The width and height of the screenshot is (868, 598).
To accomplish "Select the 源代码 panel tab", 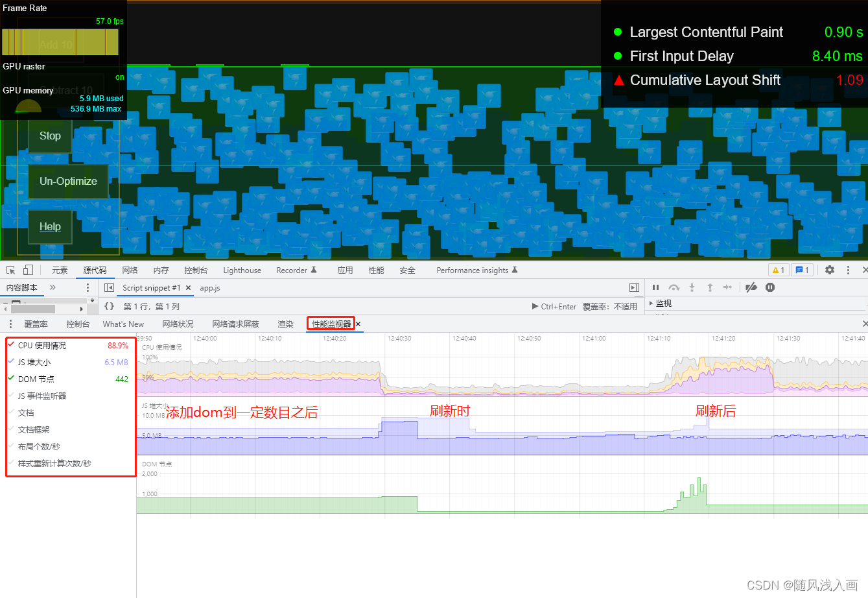I will pos(95,270).
